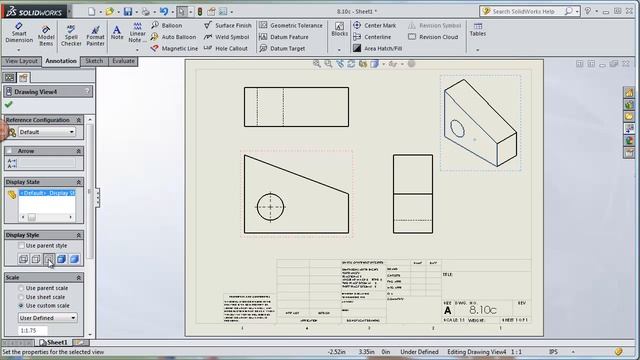Open the User Defined scale dropdown
Image resolution: width=640 pixels, height=360 pixels.
(x=47, y=318)
